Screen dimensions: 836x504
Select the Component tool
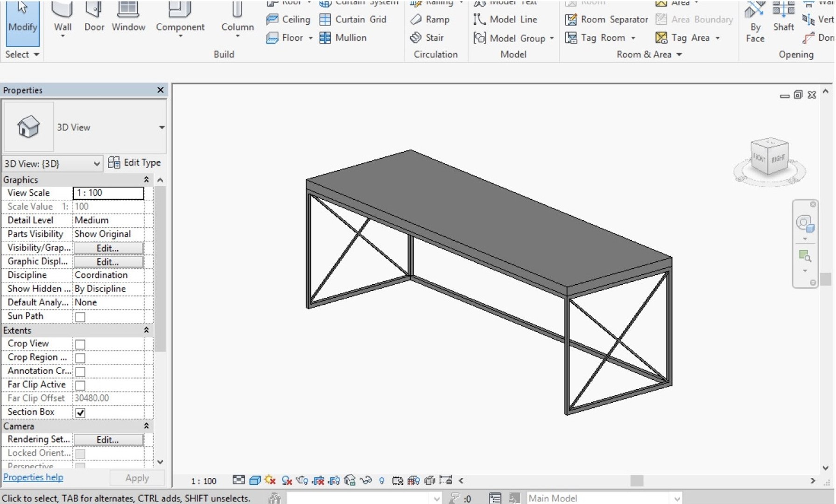pyautogui.click(x=180, y=17)
